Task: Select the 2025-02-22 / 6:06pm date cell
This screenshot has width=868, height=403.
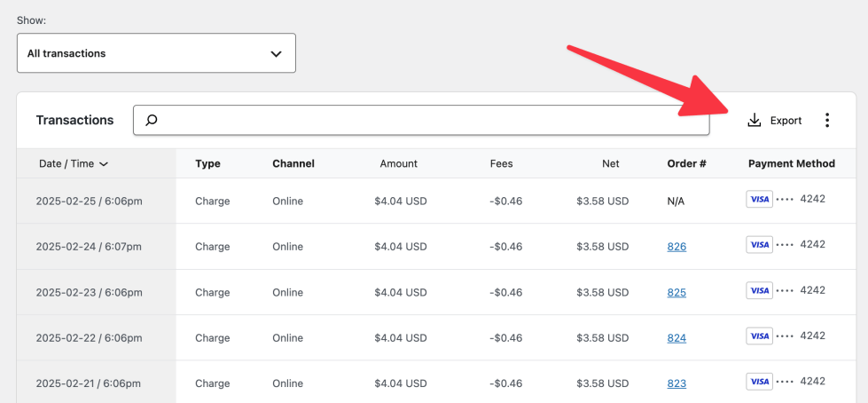Action: click(x=89, y=338)
